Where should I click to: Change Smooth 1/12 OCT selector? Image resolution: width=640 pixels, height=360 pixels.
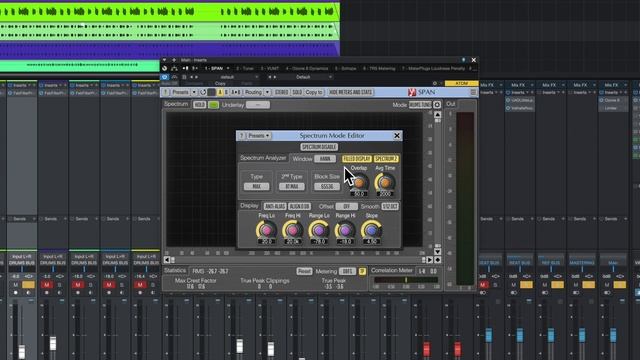tap(390, 207)
